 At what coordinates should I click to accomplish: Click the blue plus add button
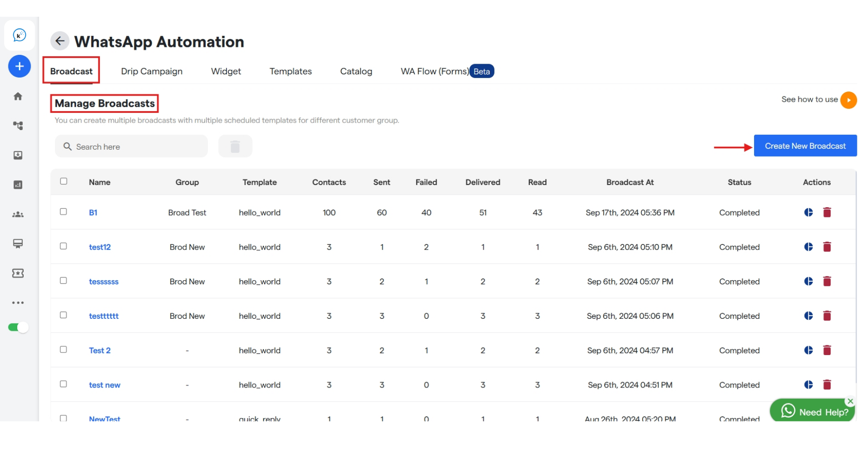click(x=19, y=66)
